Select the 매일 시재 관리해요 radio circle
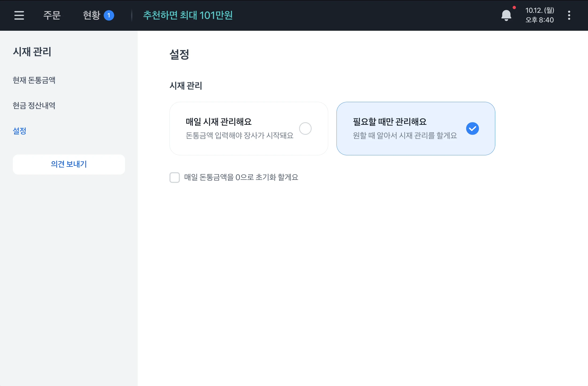Viewport: 588px width, 386px height. (x=305, y=129)
